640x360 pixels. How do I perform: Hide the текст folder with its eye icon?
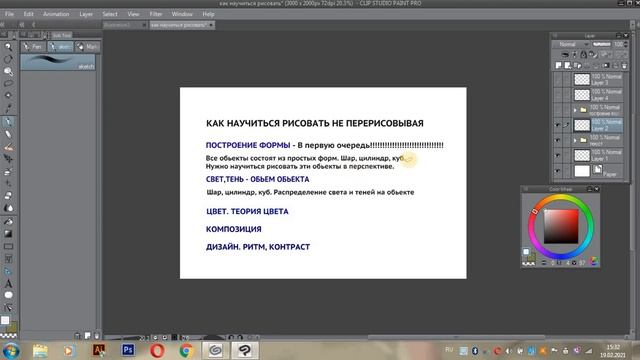click(558, 140)
